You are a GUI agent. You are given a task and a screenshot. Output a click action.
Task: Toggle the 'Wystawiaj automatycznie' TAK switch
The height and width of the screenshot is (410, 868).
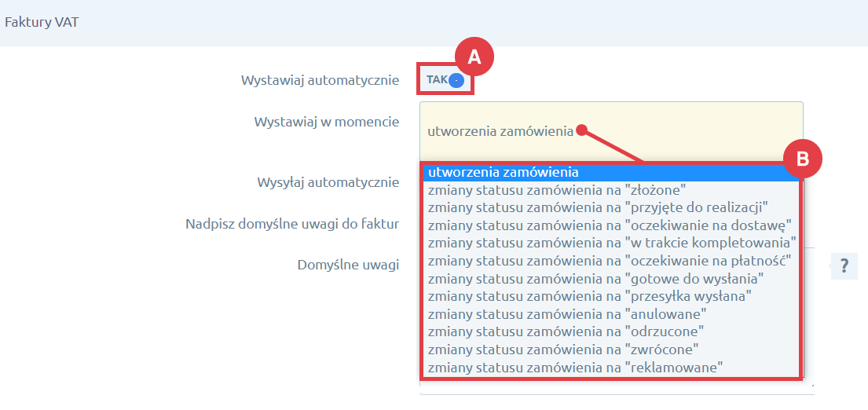[445, 80]
